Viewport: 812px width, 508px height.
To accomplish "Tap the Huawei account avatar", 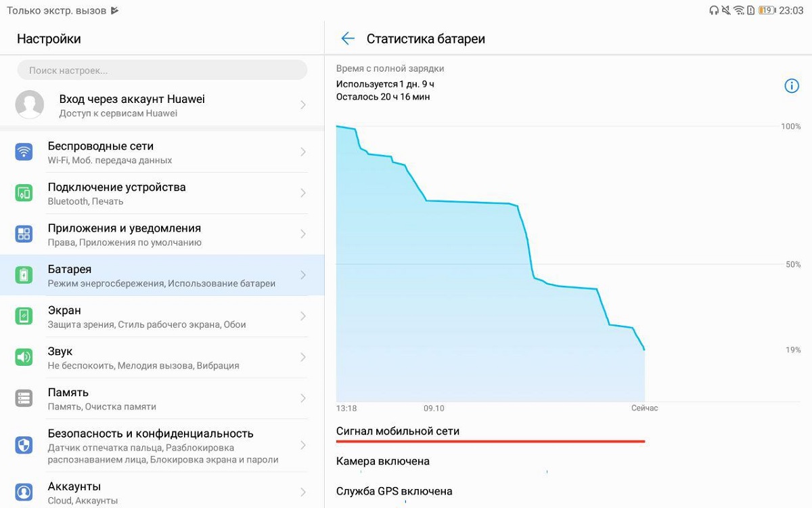I will click(x=30, y=104).
